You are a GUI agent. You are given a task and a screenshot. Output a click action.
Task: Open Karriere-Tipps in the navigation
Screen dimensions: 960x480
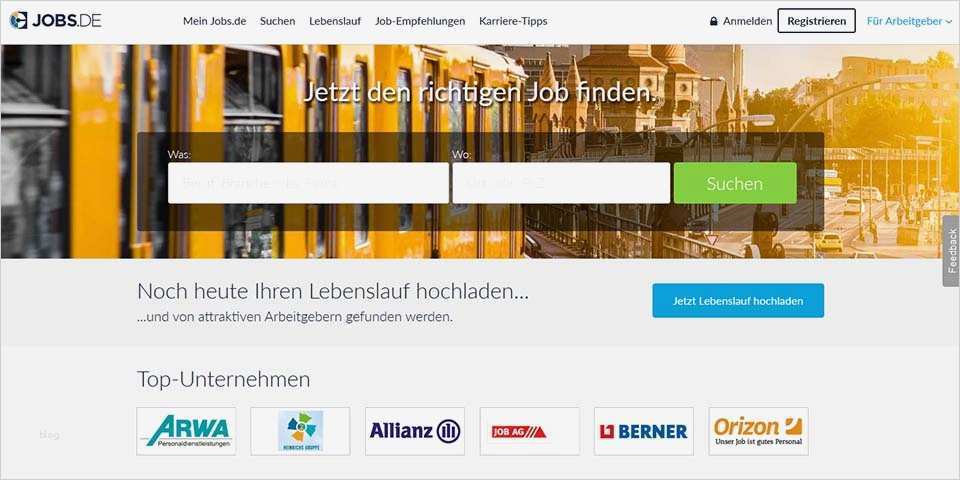click(513, 21)
